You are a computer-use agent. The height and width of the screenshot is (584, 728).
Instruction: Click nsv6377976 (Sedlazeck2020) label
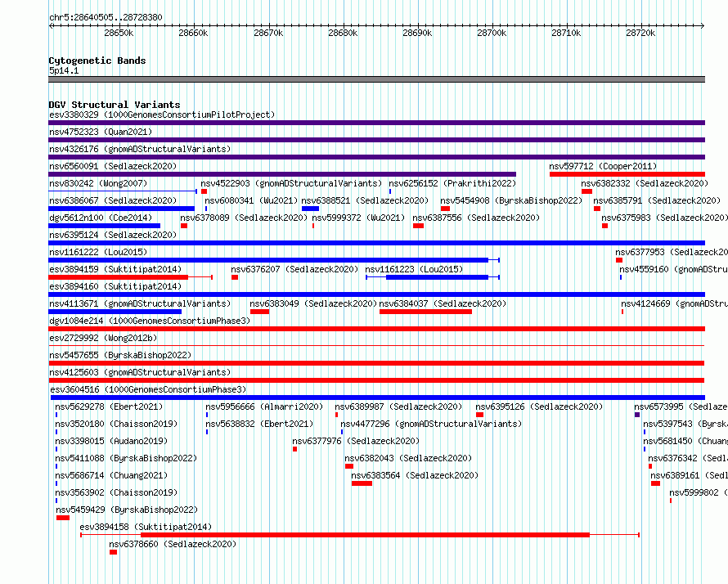356,441
